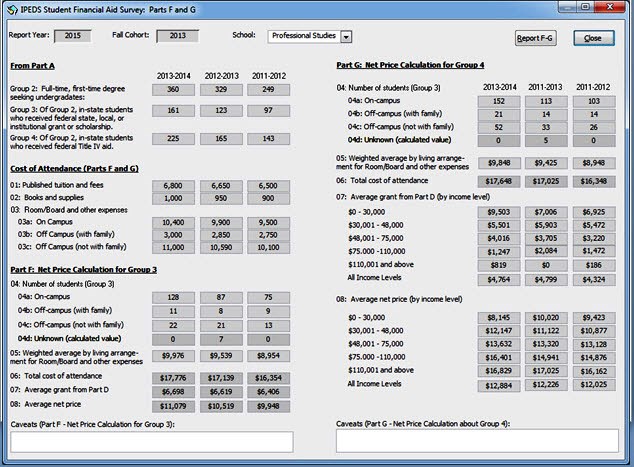Click Part G total cost $16,348
This screenshot has height=467, width=634.
pyautogui.click(x=594, y=182)
